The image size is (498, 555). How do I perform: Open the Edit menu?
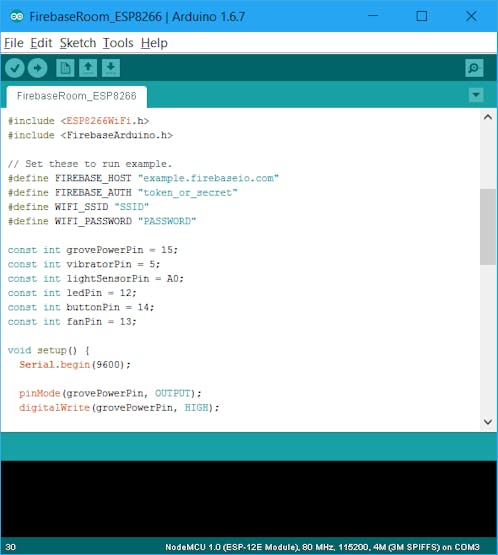pos(41,43)
